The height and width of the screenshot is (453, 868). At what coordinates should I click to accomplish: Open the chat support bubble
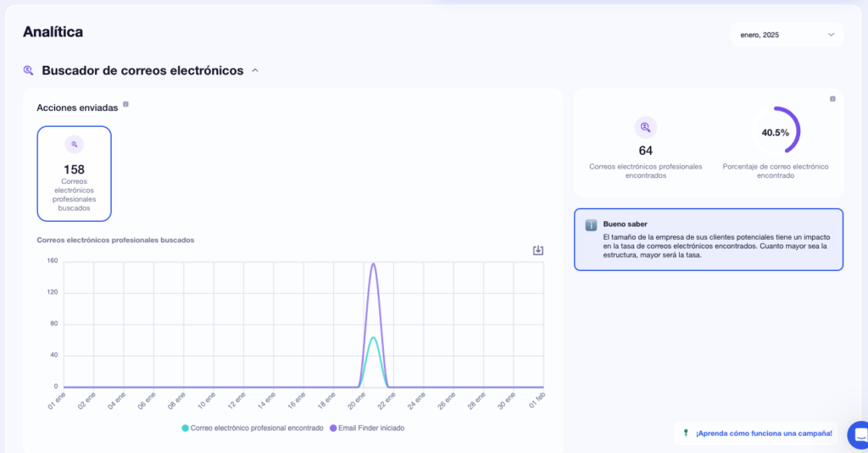(x=856, y=434)
